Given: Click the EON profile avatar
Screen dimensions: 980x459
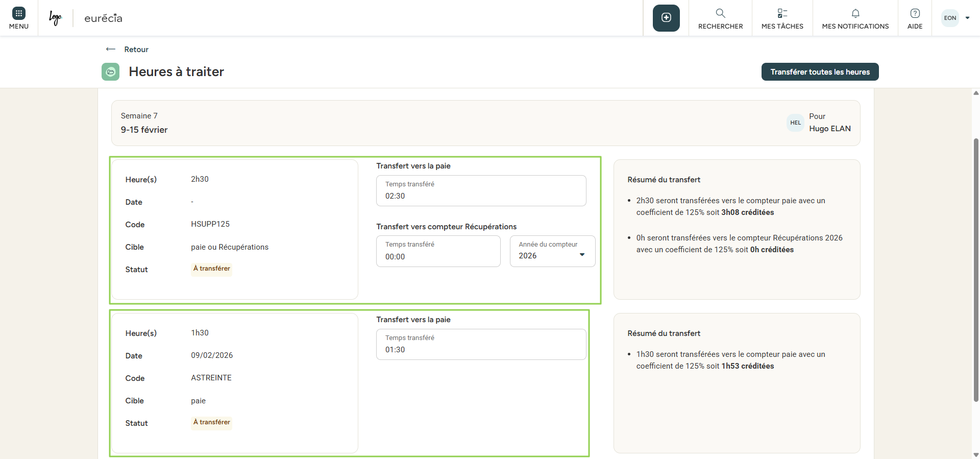Looking at the screenshot, I should [950, 18].
